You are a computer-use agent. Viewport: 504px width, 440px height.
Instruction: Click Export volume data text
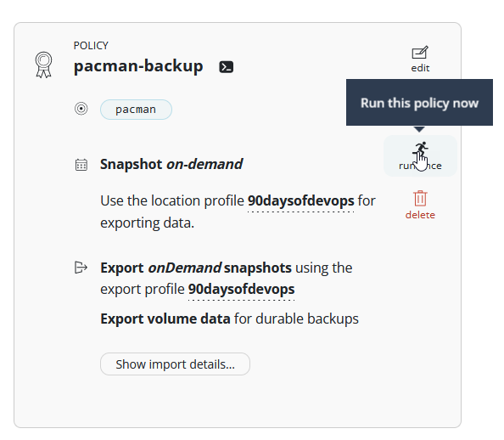point(165,319)
